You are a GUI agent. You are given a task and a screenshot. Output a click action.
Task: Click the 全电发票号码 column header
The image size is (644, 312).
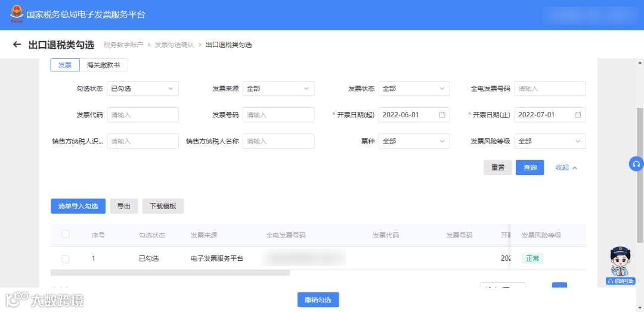click(x=286, y=235)
